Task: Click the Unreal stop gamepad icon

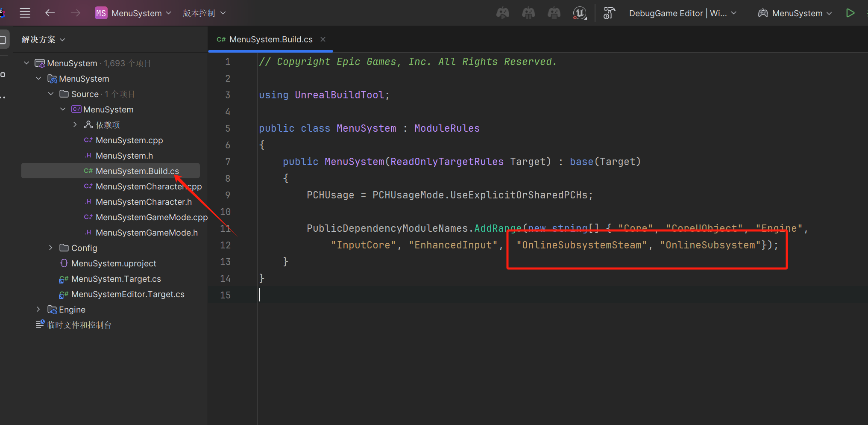Action: [x=554, y=13]
